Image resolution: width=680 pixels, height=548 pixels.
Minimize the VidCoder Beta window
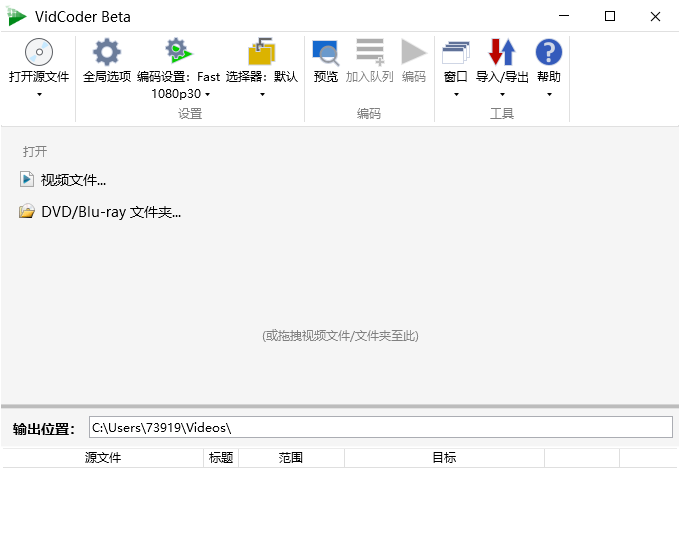click(x=564, y=16)
